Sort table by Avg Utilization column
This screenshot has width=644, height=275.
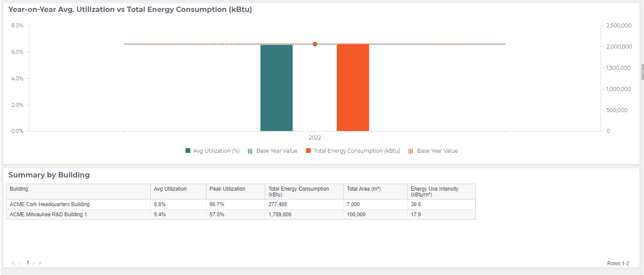coord(170,189)
